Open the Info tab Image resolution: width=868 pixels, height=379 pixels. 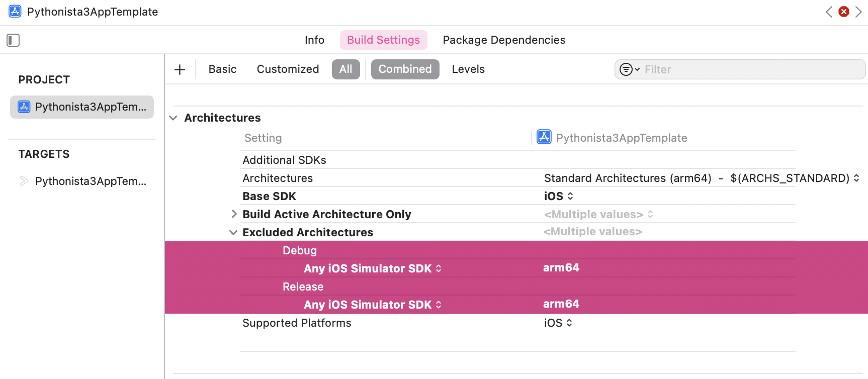[x=314, y=40]
